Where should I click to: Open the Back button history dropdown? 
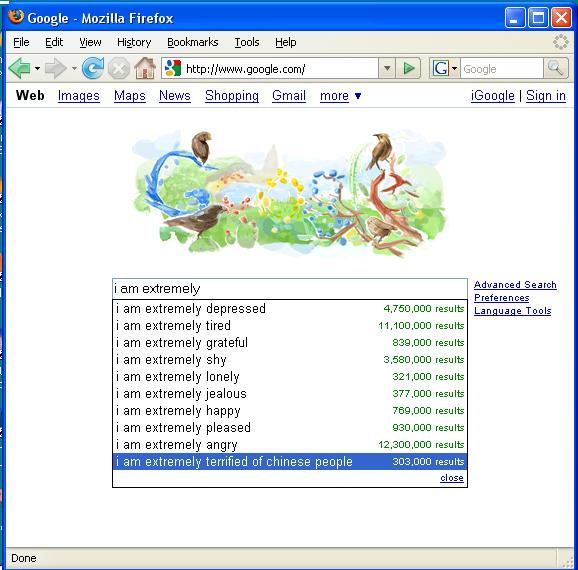37,68
